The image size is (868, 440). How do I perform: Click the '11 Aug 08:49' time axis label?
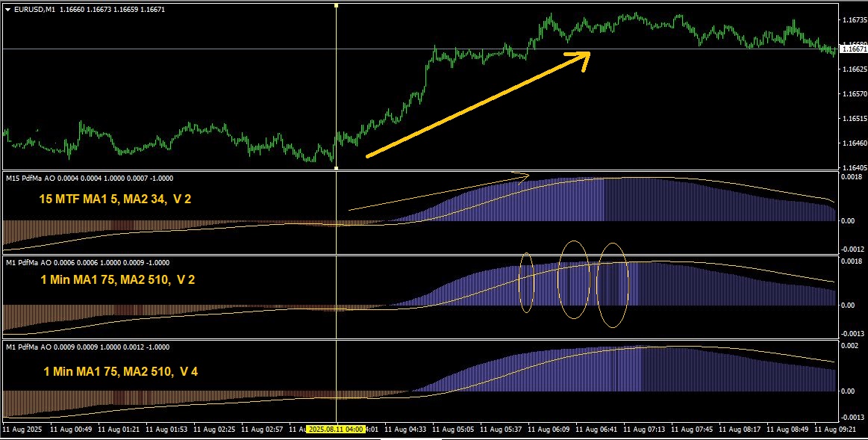[787, 430]
